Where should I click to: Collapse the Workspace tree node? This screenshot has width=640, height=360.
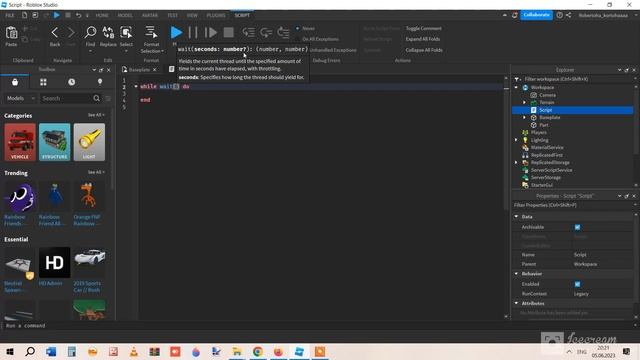click(x=516, y=87)
